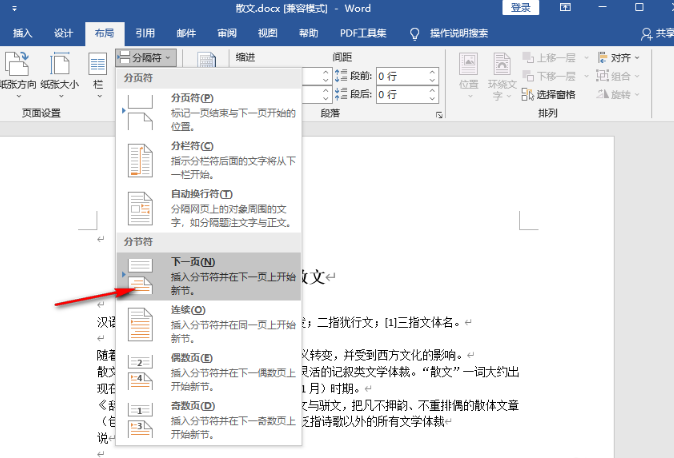Open the 位置 position dropdown
674x458 pixels.
(469, 75)
